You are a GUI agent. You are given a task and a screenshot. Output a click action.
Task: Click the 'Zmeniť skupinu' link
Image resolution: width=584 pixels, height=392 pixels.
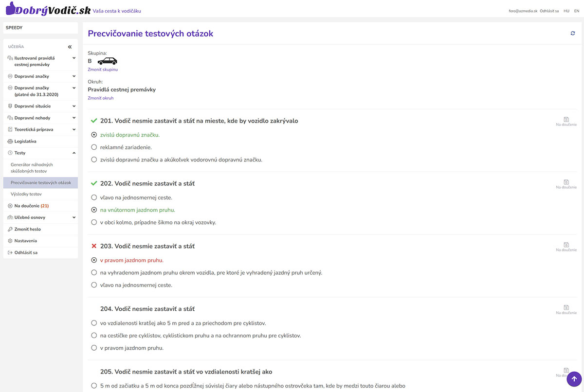coord(103,70)
